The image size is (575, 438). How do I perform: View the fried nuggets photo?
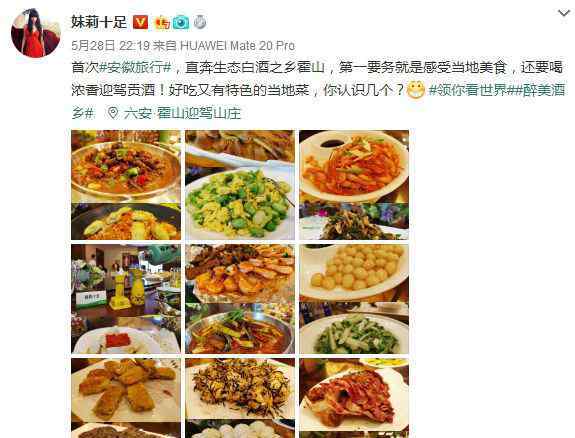click(126, 398)
